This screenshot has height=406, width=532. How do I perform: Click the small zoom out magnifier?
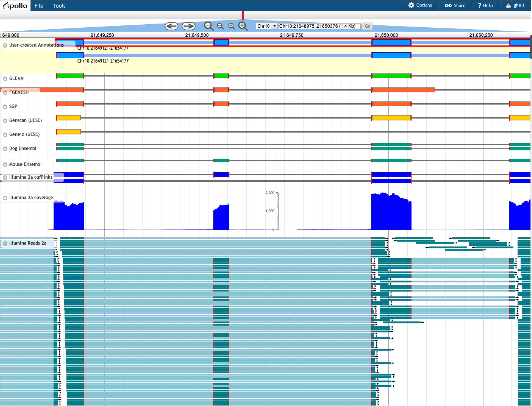(x=220, y=26)
